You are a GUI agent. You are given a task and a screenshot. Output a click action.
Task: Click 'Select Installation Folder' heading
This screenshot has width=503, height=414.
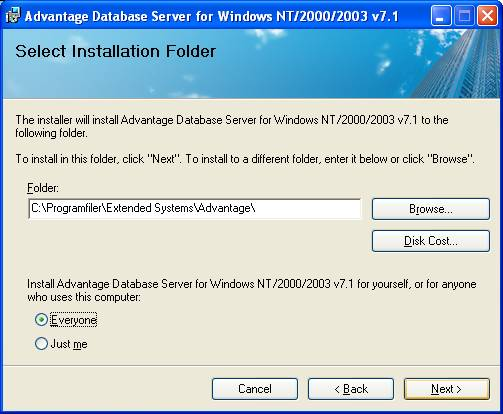tap(116, 51)
